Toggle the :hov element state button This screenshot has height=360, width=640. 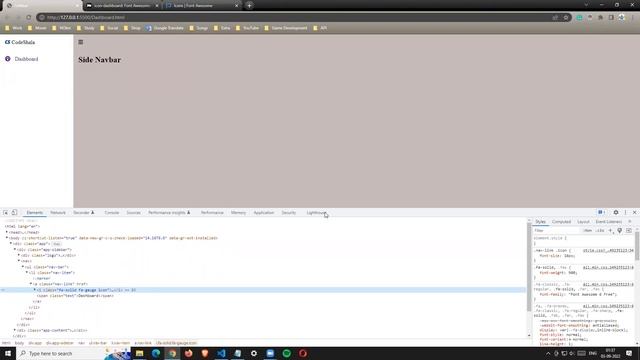[x=587, y=231]
